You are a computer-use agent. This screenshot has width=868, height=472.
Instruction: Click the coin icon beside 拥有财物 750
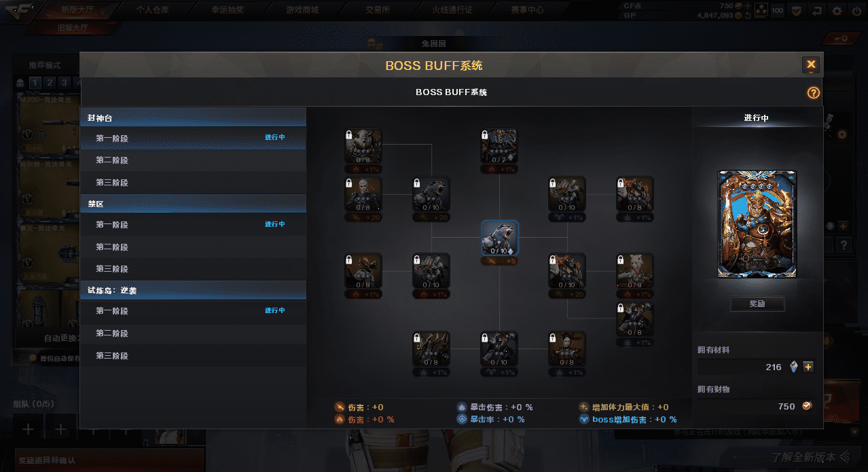coord(807,406)
